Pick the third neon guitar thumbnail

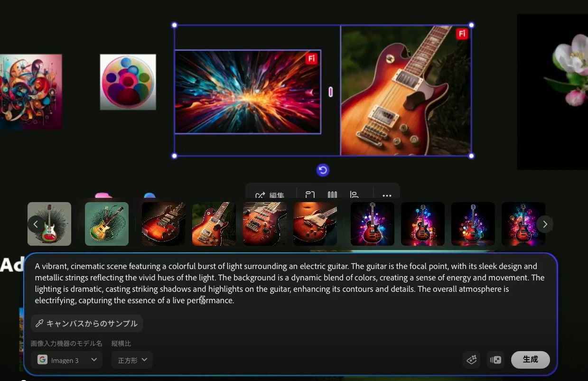[x=473, y=224]
